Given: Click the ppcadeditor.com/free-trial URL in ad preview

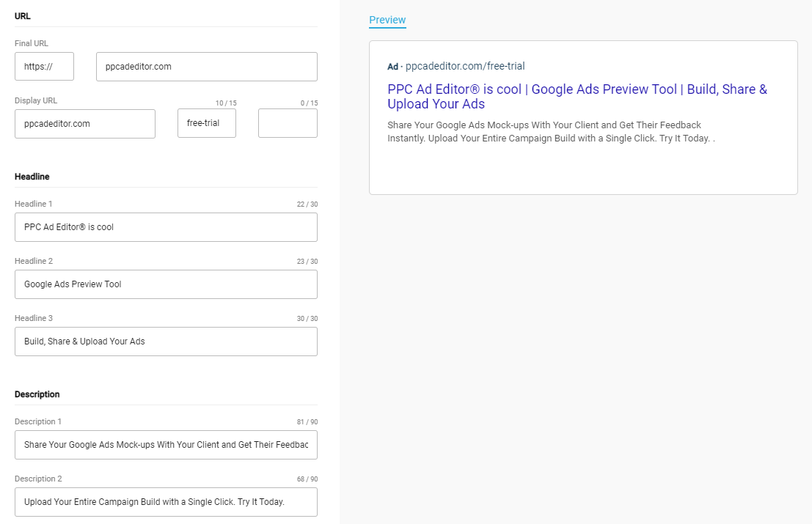Looking at the screenshot, I should coord(465,66).
